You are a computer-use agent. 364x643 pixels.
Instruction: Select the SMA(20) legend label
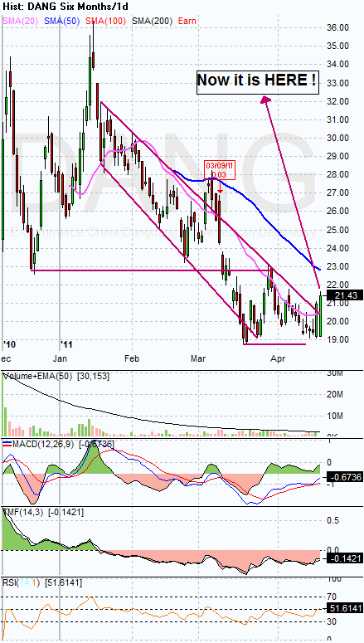point(20,20)
